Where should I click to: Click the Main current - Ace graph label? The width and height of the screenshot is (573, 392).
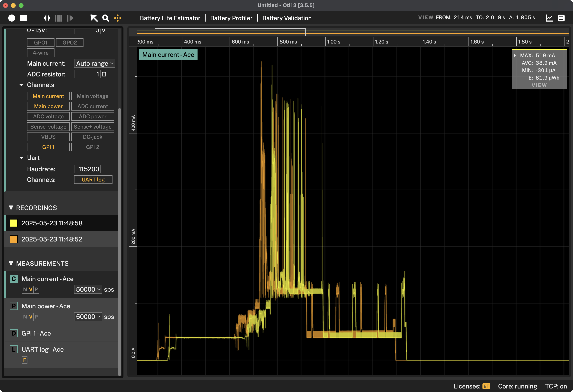coord(168,54)
